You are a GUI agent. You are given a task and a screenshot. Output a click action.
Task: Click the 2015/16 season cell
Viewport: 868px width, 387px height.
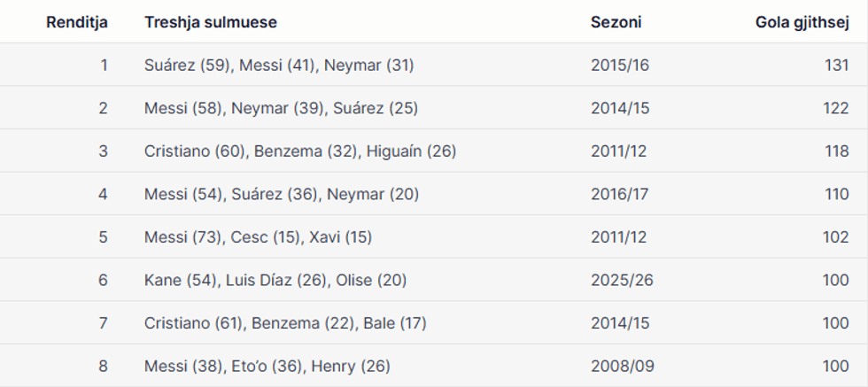pyautogui.click(x=620, y=65)
